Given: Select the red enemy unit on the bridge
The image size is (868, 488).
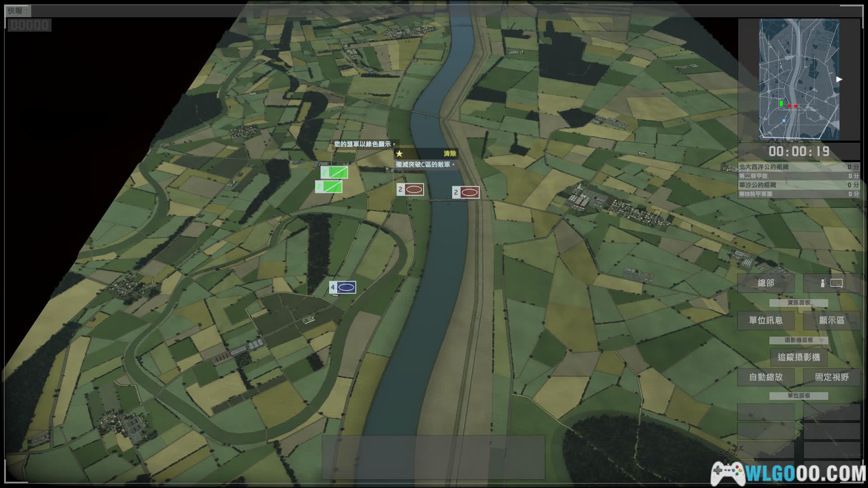Looking at the screenshot, I should [x=466, y=192].
